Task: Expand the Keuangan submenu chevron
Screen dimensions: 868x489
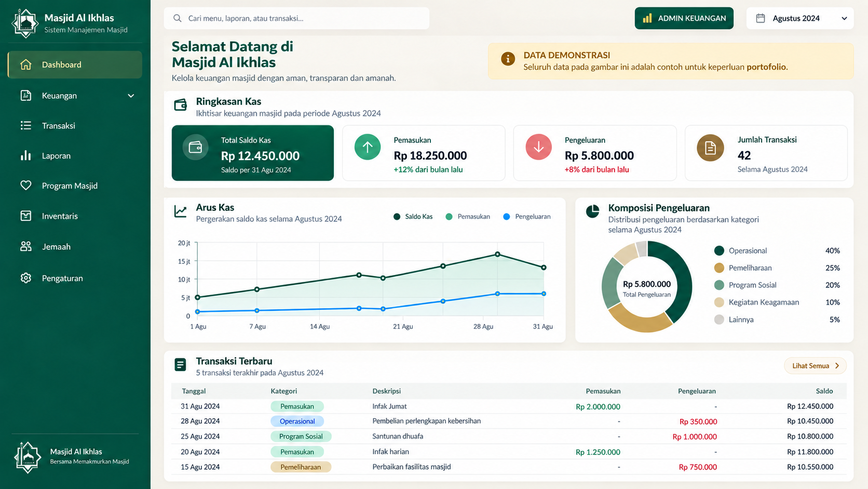Action: (131, 96)
